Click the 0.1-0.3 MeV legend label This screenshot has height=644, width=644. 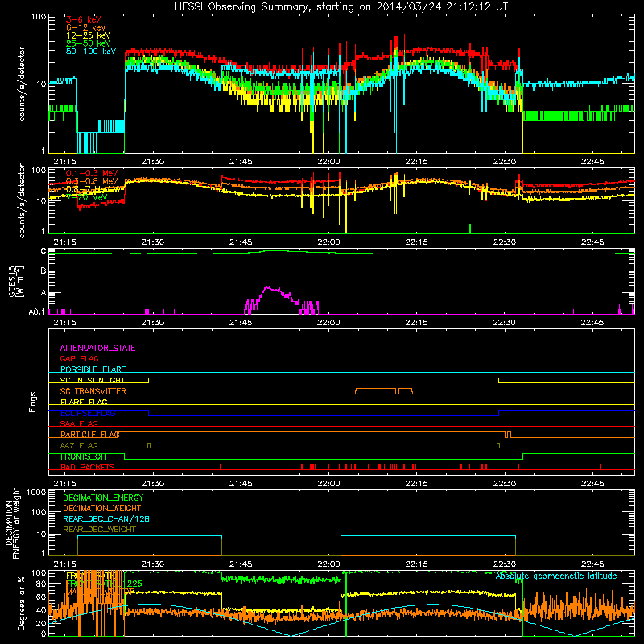coord(92,173)
